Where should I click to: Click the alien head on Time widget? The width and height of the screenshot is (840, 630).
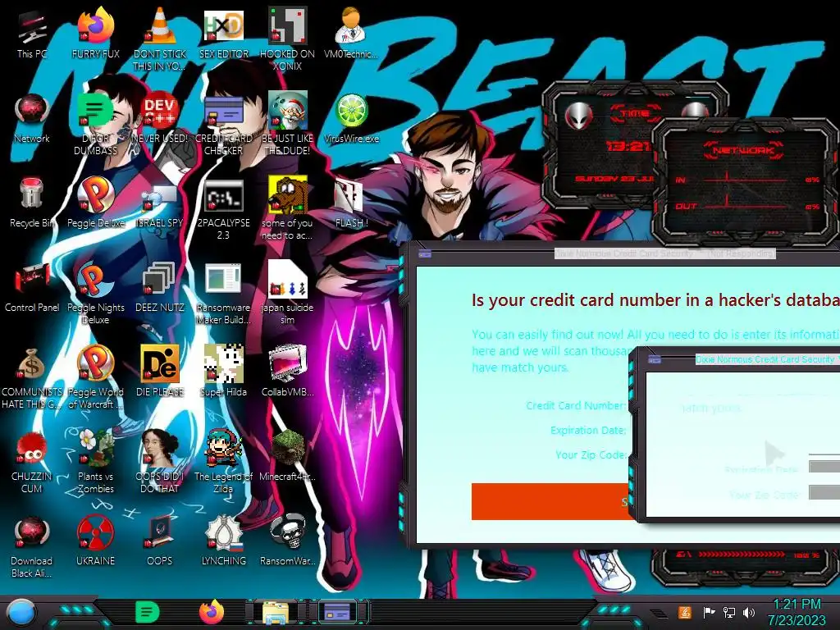click(x=579, y=114)
